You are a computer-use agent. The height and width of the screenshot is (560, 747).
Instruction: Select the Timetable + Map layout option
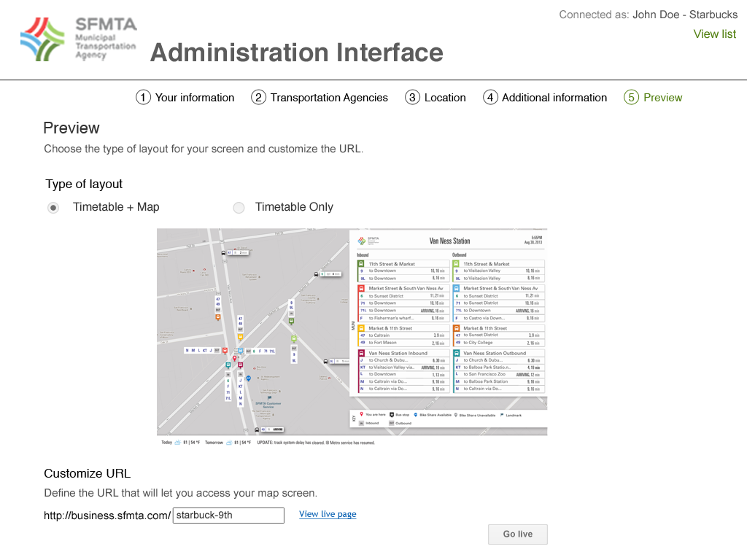[x=53, y=208]
